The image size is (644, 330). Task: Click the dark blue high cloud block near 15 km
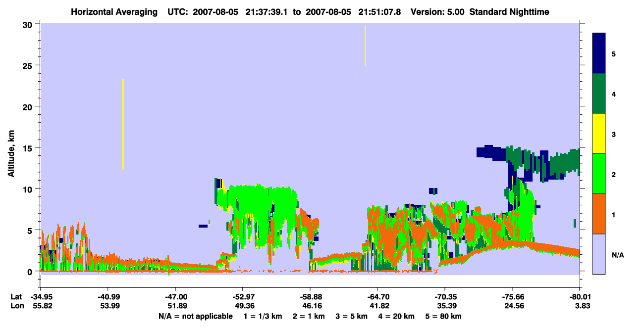point(491,152)
